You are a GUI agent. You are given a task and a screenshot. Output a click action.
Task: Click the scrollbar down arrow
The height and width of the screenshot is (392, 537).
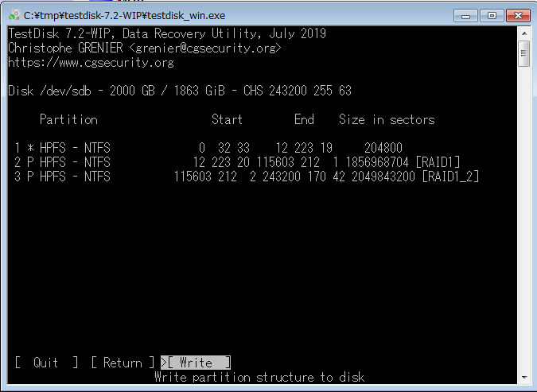point(523,378)
